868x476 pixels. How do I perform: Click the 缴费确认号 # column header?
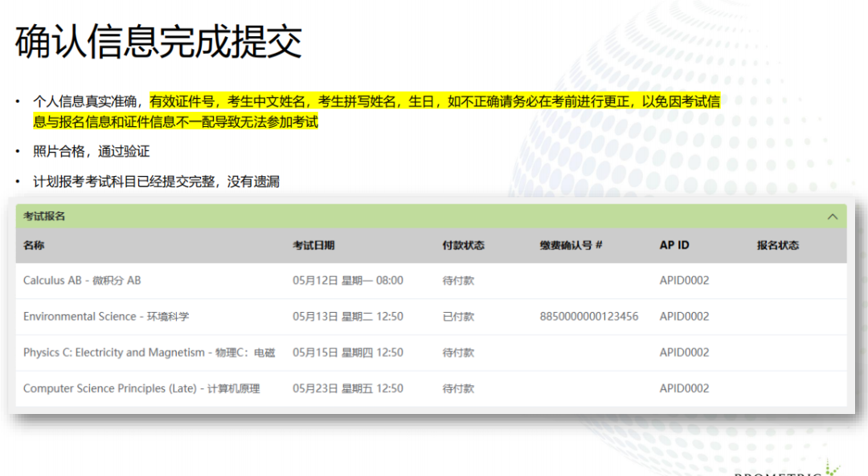click(x=571, y=245)
